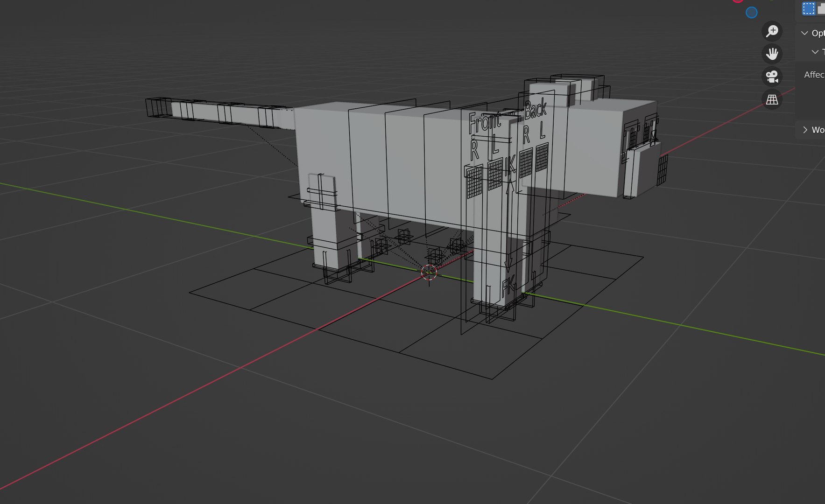This screenshot has height=504, width=825.
Task: Collapse the Options panel chevron
Action: (x=804, y=33)
